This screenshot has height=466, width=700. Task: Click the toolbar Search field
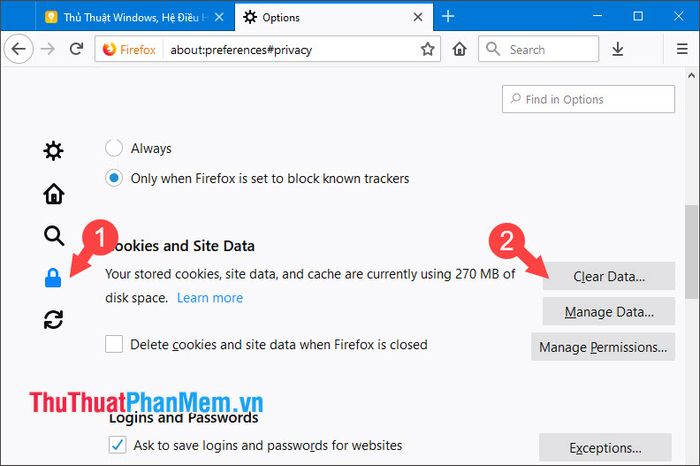click(538, 49)
